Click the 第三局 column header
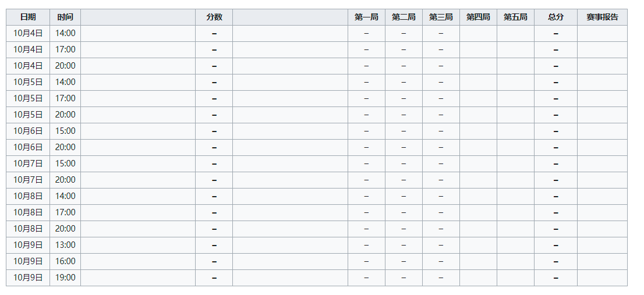The width and height of the screenshot is (644, 295). pyautogui.click(x=441, y=17)
